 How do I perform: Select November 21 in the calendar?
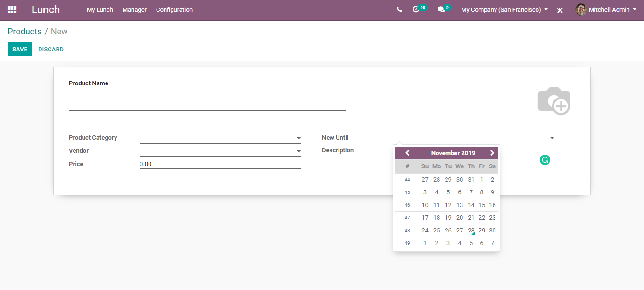point(471,218)
